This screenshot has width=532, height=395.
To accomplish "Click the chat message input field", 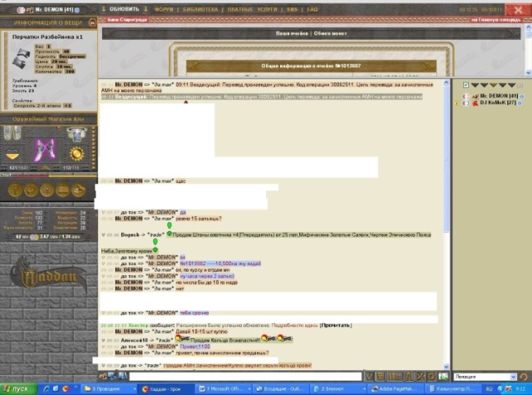I will (241, 377).
